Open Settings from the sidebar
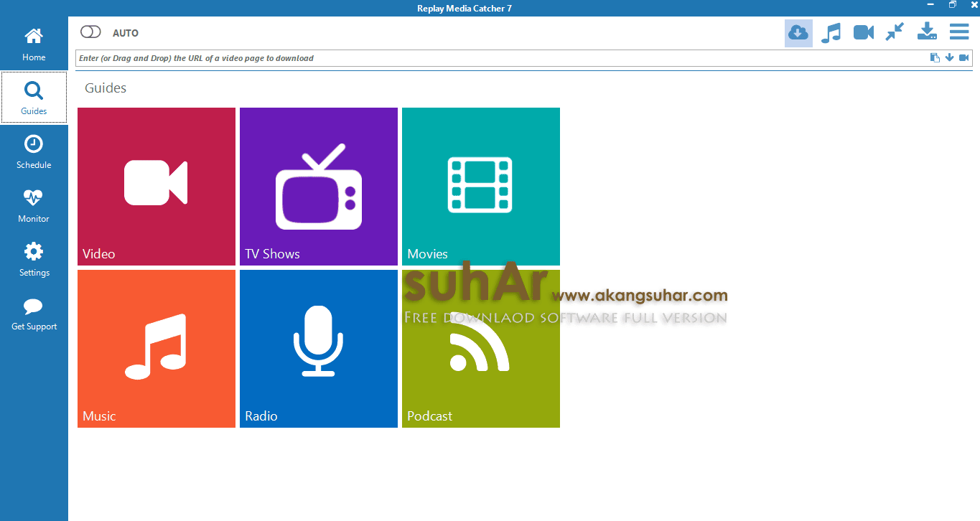Viewport: 980px width, 521px height. [x=34, y=260]
